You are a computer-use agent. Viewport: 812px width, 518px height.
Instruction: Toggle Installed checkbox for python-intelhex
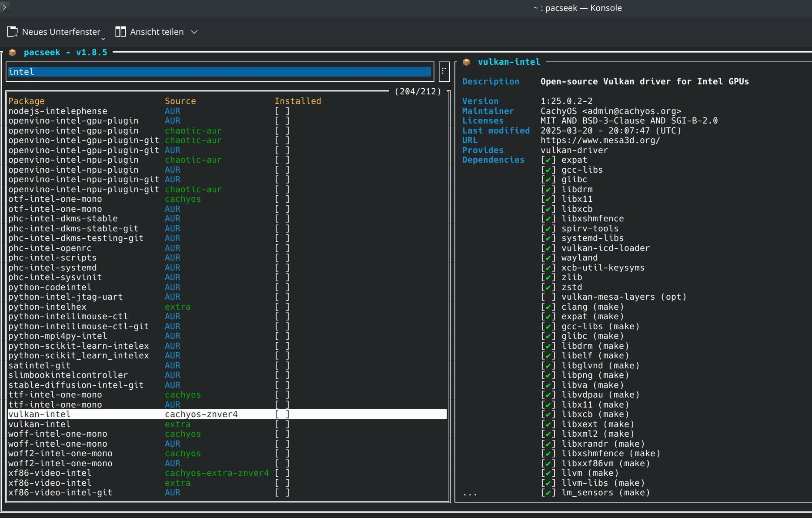pos(282,307)
